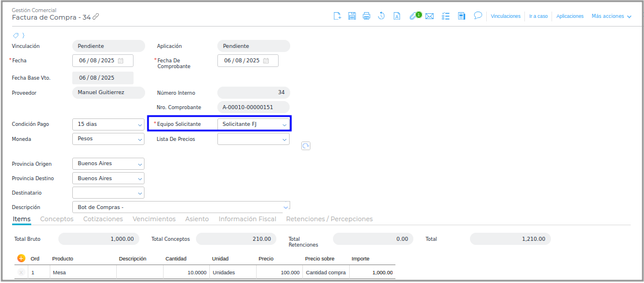Open the document 'A' page icon

[x=397, y=16]
